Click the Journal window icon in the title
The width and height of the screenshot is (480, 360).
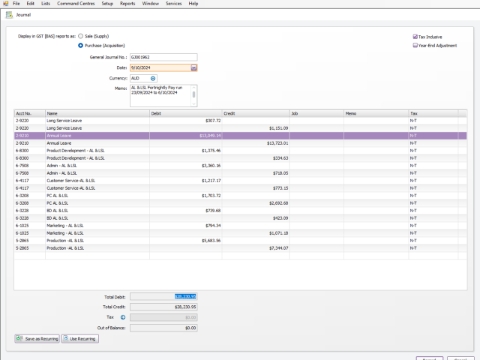(x=9, y=15)
